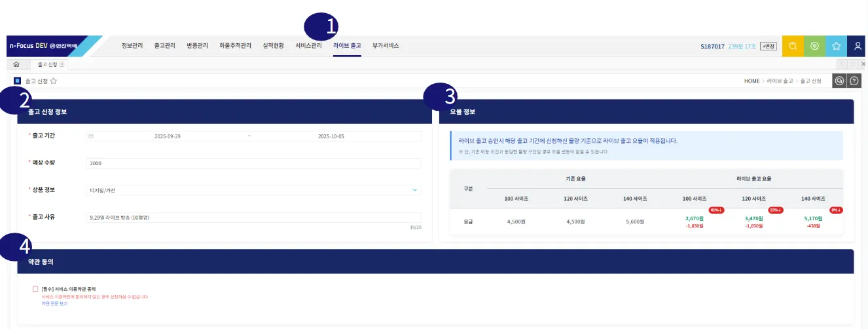Screen dimensions: 868x329
Task: Click the user ID S187017
Action: pyautogui.click(x=712, y=47)
